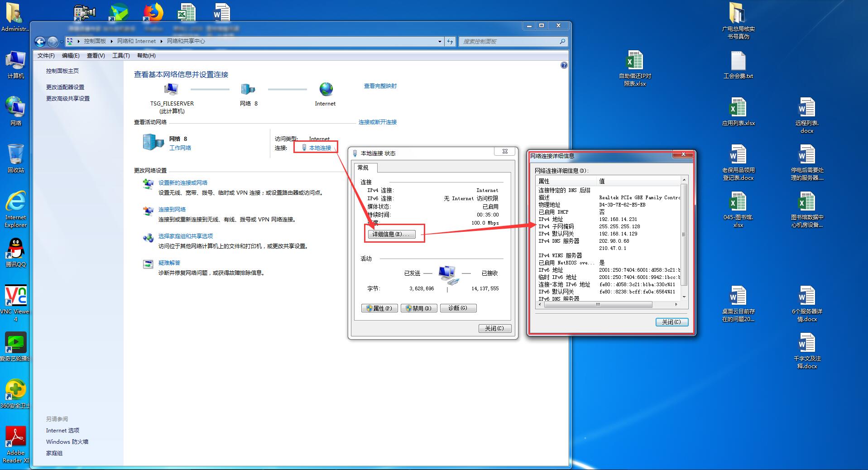
Task: Click the 属性 button in the status dialog
Action: point(380,308)
